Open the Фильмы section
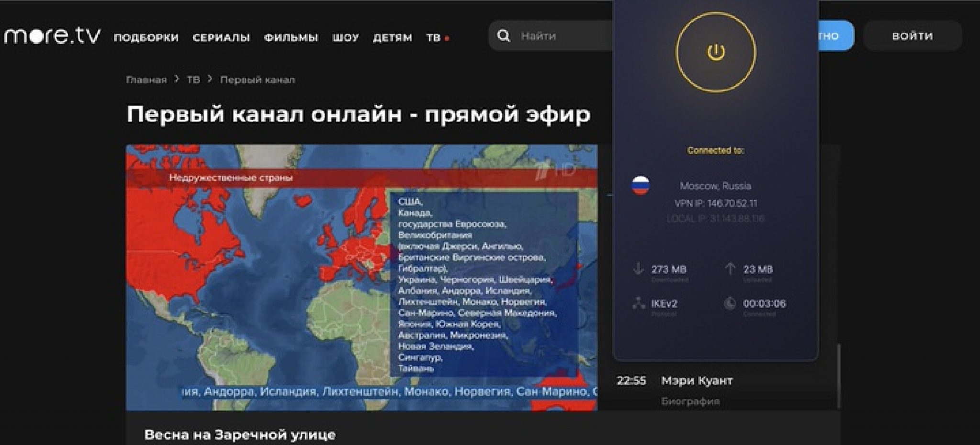Viewport: 980px width, 445px height. coord(291,37)
